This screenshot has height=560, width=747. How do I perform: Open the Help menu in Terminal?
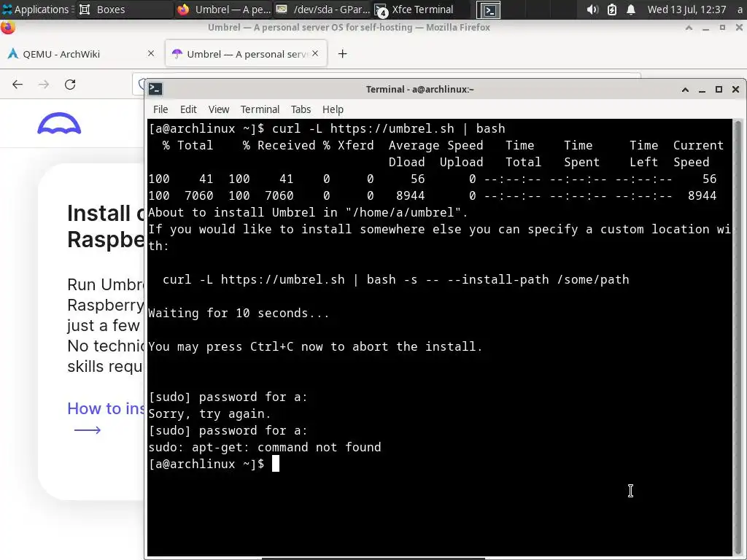(333, 109)
